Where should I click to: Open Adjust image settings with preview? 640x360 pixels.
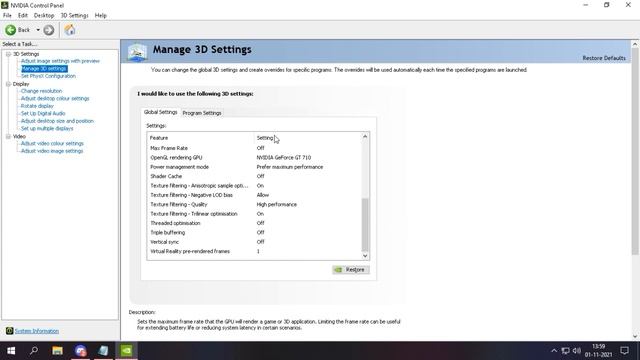(60, 61)
